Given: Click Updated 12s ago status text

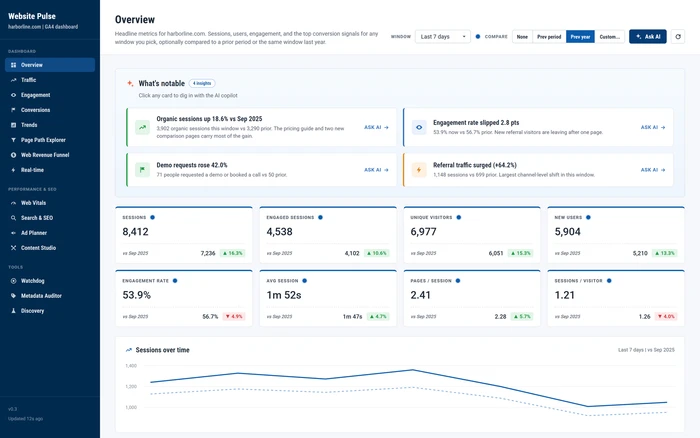Looking at the screenshot, I should click(25, 419).
